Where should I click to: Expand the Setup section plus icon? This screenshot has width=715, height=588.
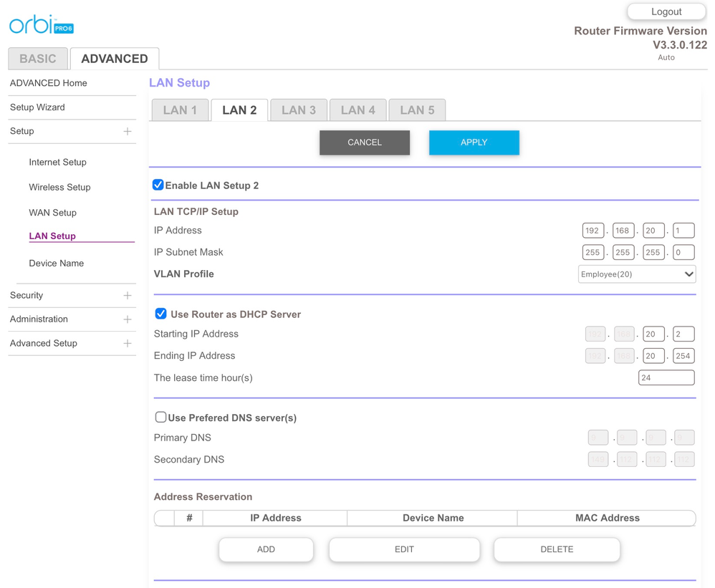[x=128, y=132]
